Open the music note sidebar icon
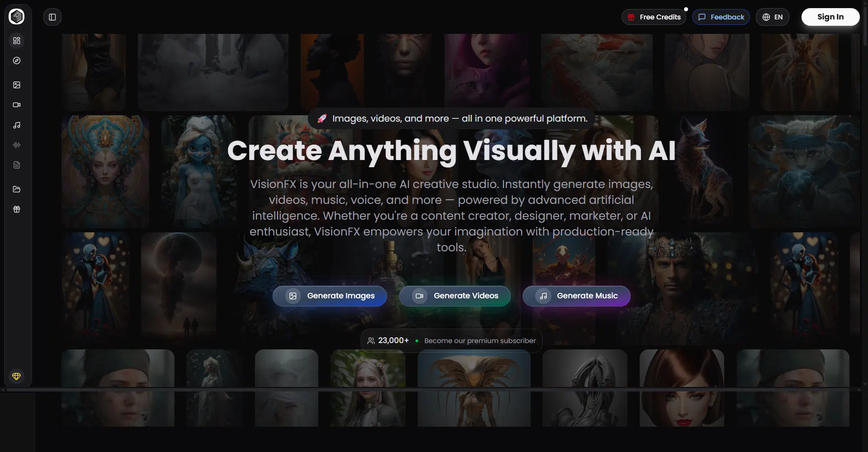The height and width of the screenshot is (452, 868). (17, 125)
